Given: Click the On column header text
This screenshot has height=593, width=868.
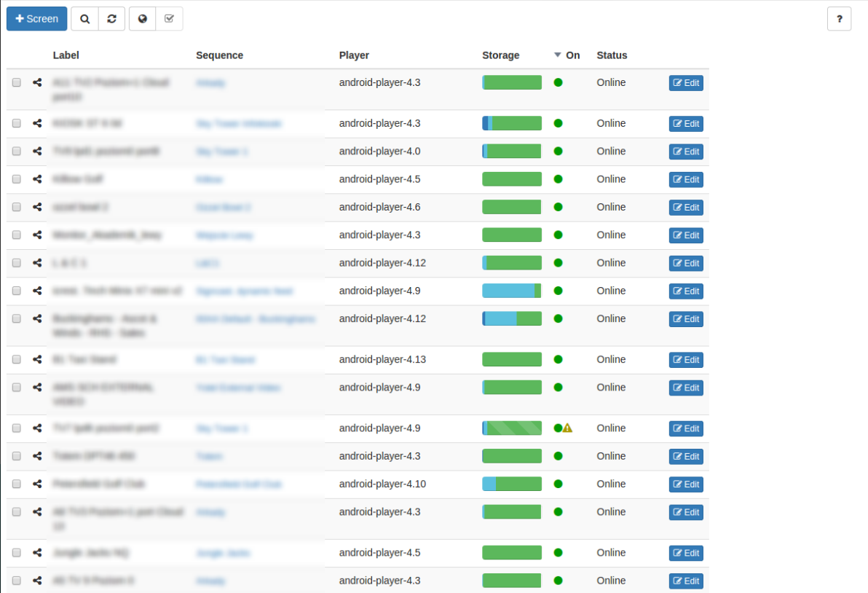Looking at the screenshot, I should tap(573, 55).
